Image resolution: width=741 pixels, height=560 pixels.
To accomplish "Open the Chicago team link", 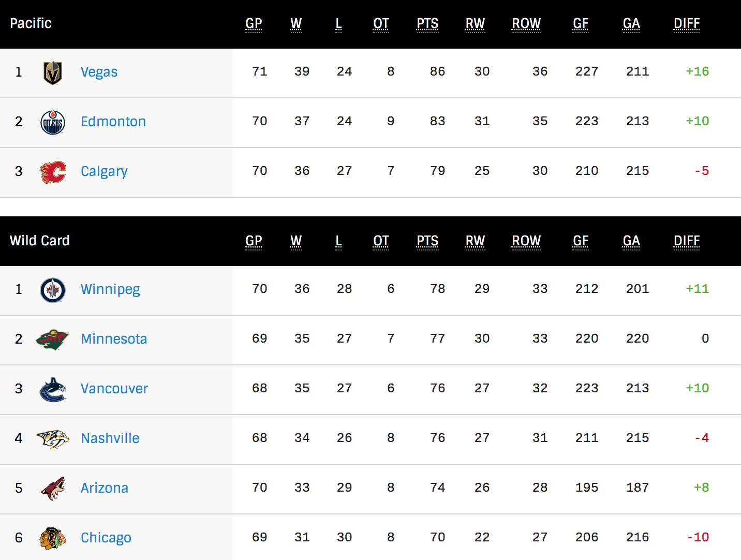I will pos(106,538).
